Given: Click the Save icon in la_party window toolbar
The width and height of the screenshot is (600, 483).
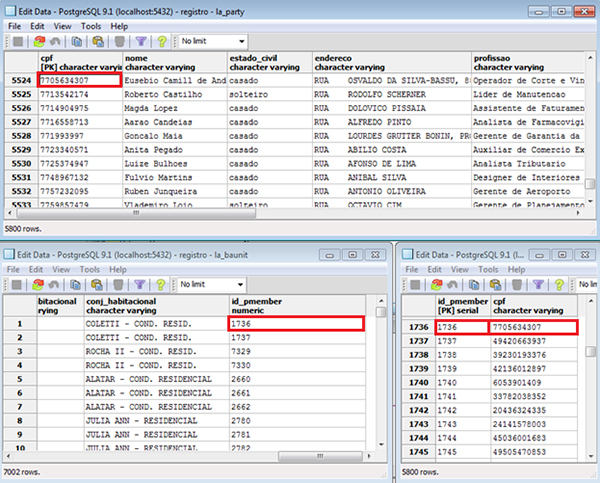Looking at the screenshot, I should click(18, 42).
